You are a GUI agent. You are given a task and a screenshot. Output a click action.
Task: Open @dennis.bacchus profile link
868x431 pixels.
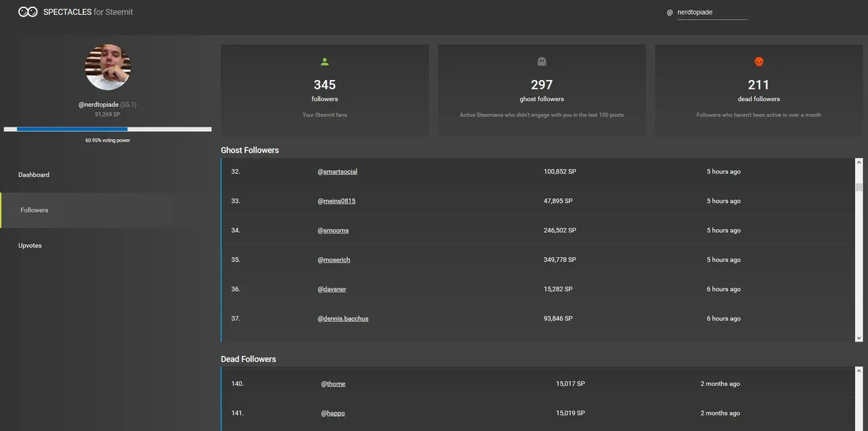[343, 319]
